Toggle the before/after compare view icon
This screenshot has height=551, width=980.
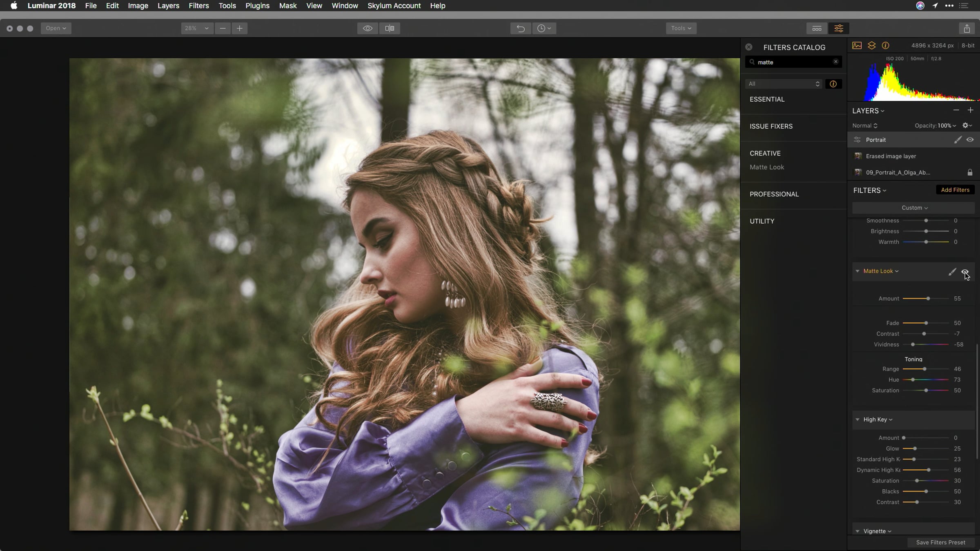click(390, 28)
